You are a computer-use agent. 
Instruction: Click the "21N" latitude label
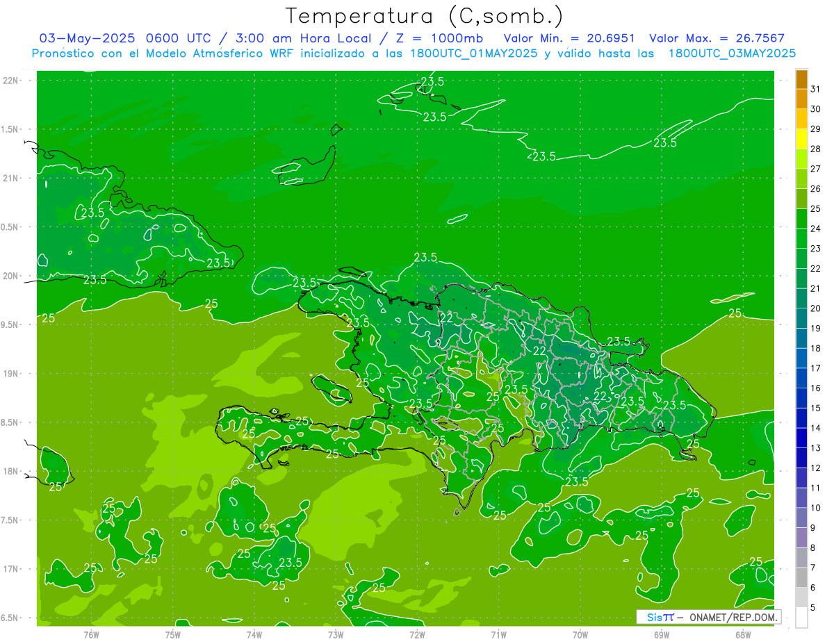(x=12, y=178)
